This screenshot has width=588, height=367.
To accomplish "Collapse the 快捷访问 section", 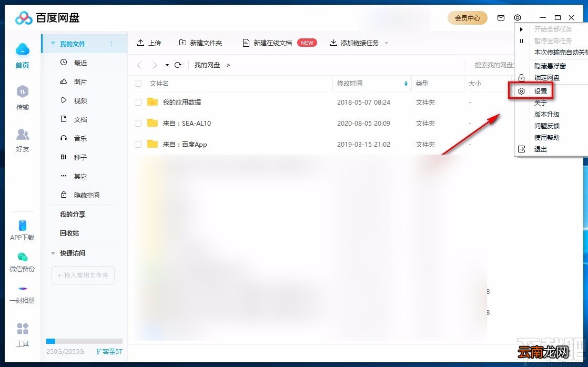I will (53, 253).
